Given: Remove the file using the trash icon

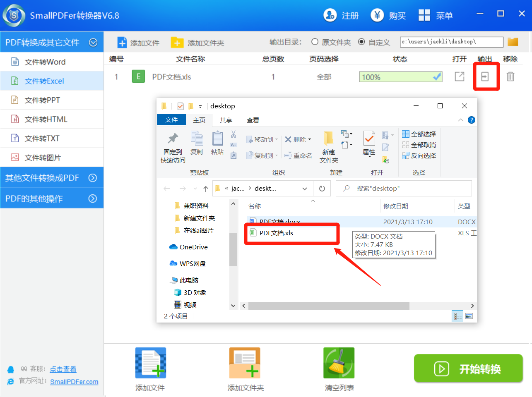Looking at the screenshot, I should point(510,77).
